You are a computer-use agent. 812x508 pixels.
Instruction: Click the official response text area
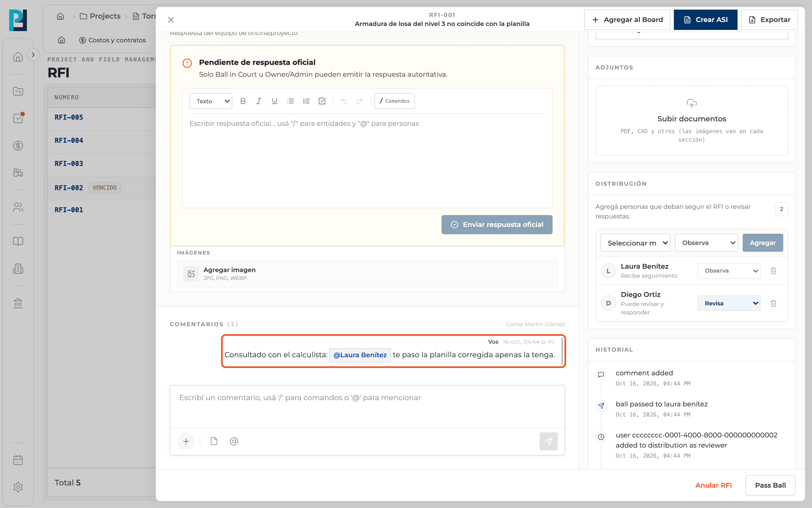click(x=367, y=161)
